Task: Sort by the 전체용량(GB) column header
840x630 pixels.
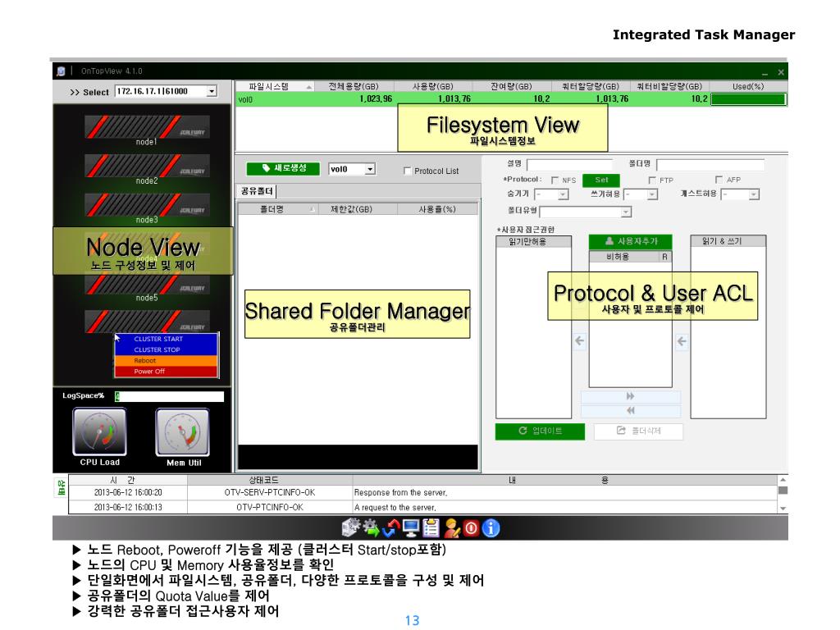Action: [x=354, y=86]
